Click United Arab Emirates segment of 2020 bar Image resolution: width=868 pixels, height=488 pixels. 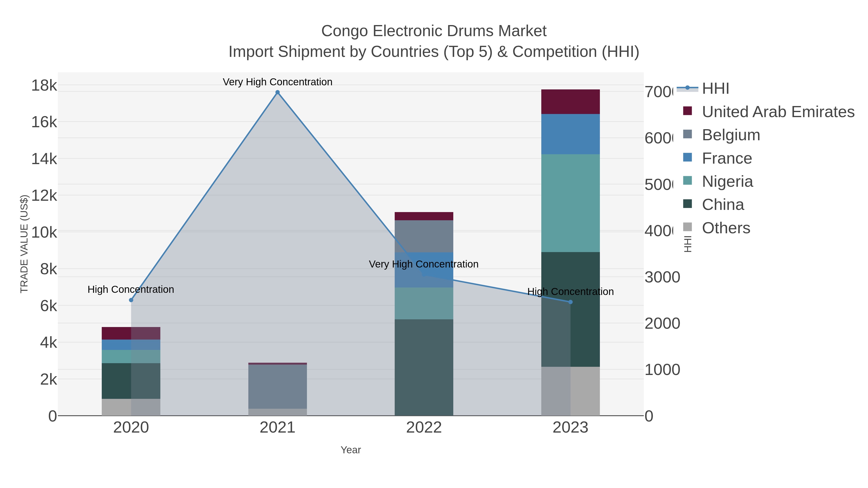click(131, 334)
